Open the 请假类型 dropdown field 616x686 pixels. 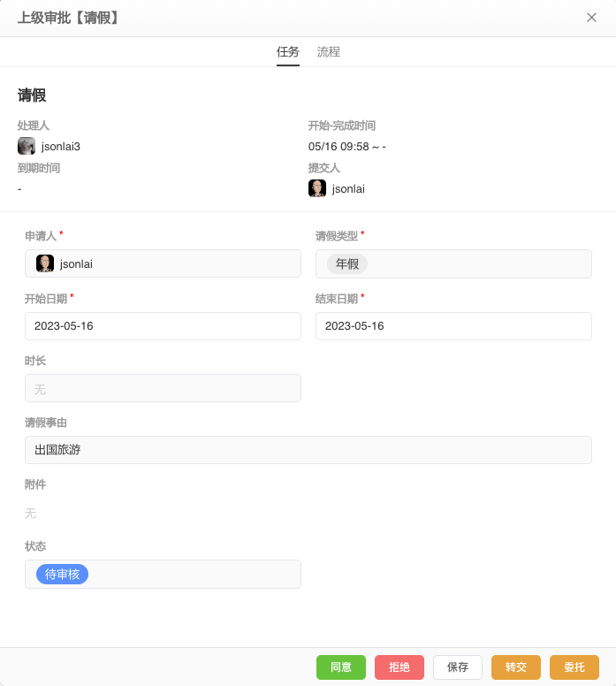click(453, 263)
